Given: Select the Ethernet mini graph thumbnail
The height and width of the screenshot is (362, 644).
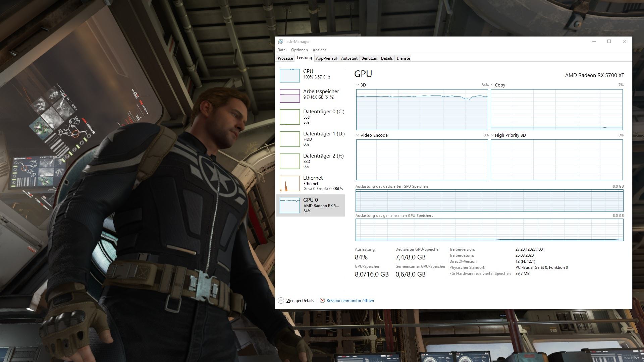Looking at the screenshot, I should pyautogui.click(x=290, y=183).
